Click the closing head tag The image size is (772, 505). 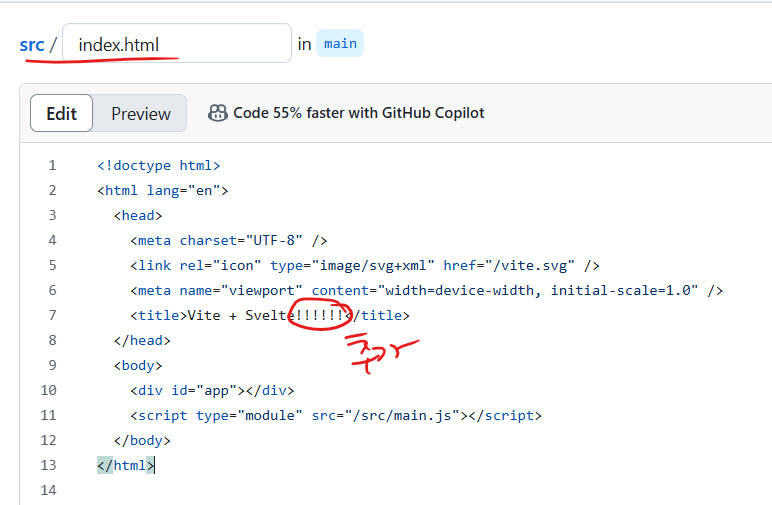click(x=142, y=341)
